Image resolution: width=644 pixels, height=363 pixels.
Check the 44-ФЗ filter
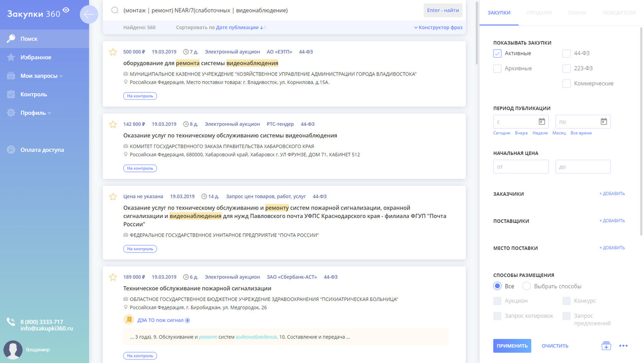pyautogui.click(x=566, y=53)
